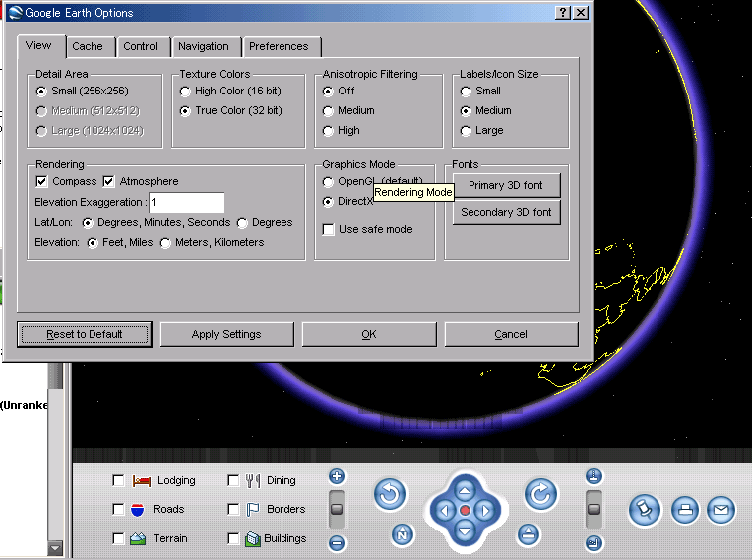Enable the Roads layer checkbox

pyautogui.click(x=118, y=509)
